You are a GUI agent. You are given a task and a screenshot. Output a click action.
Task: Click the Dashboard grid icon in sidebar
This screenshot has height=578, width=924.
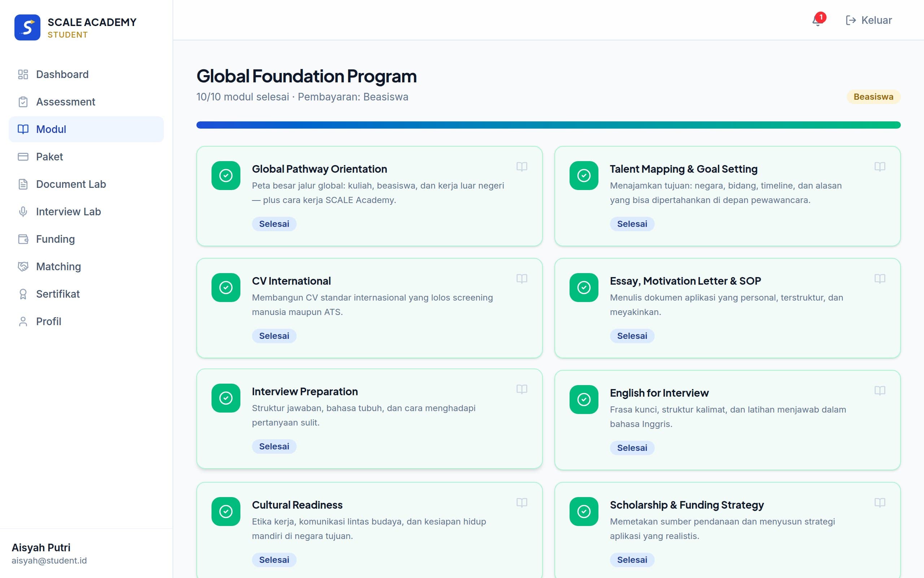pos(23,74)
